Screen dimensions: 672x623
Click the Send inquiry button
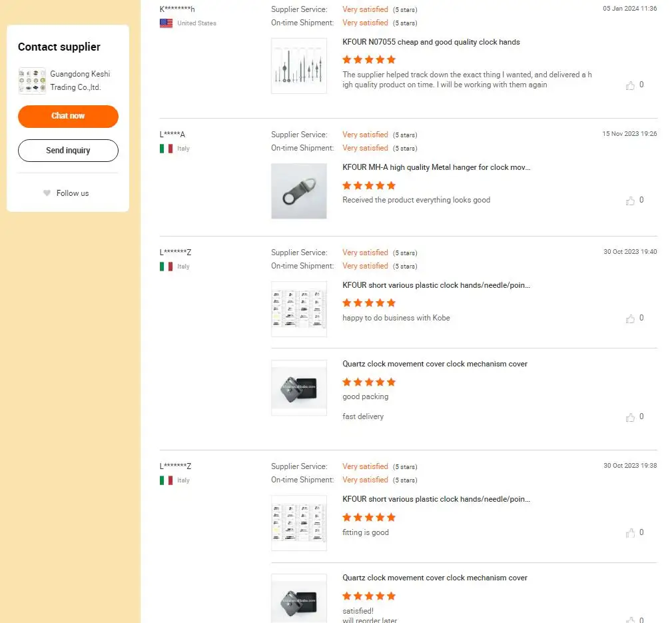point(68,151)
